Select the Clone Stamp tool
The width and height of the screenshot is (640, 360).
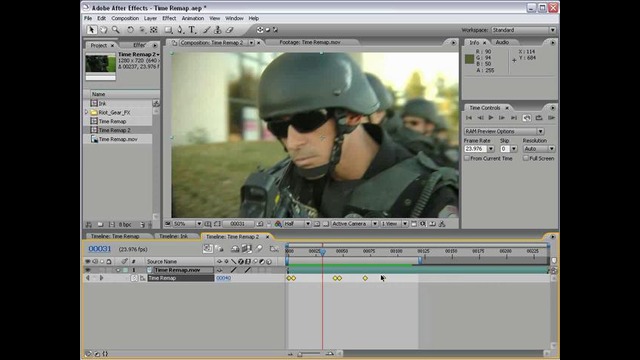click(x=218, y=30)
